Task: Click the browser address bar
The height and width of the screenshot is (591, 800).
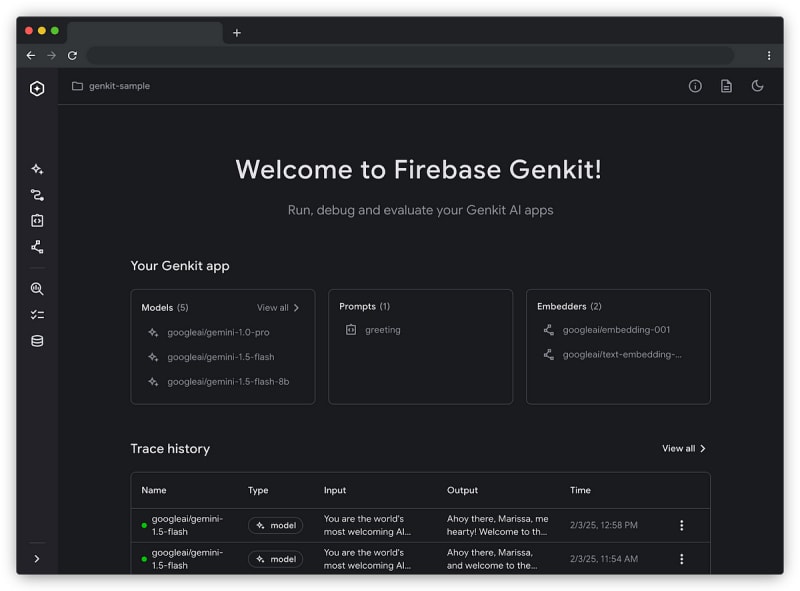Action: (410, 56)
